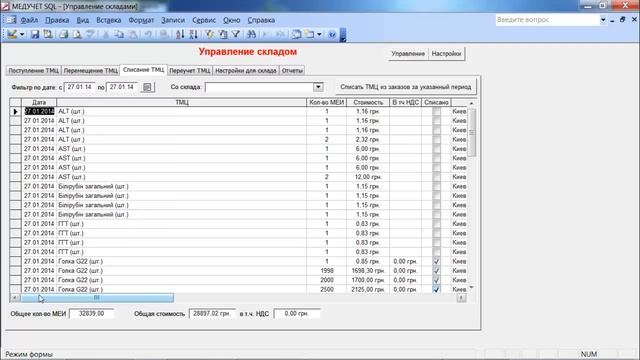This screenshot has height=360, width=640.
Task: Click the vertical scrollbar thumb
Action: tap(471, 132)
